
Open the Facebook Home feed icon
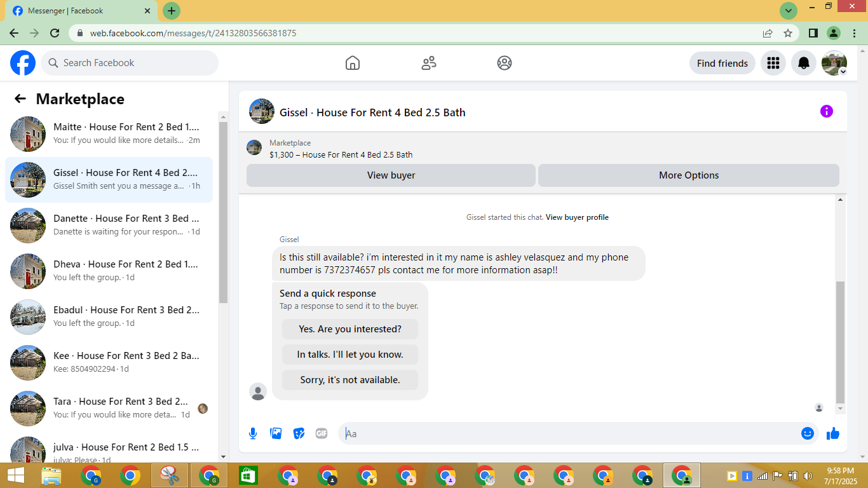pos(353,63)
